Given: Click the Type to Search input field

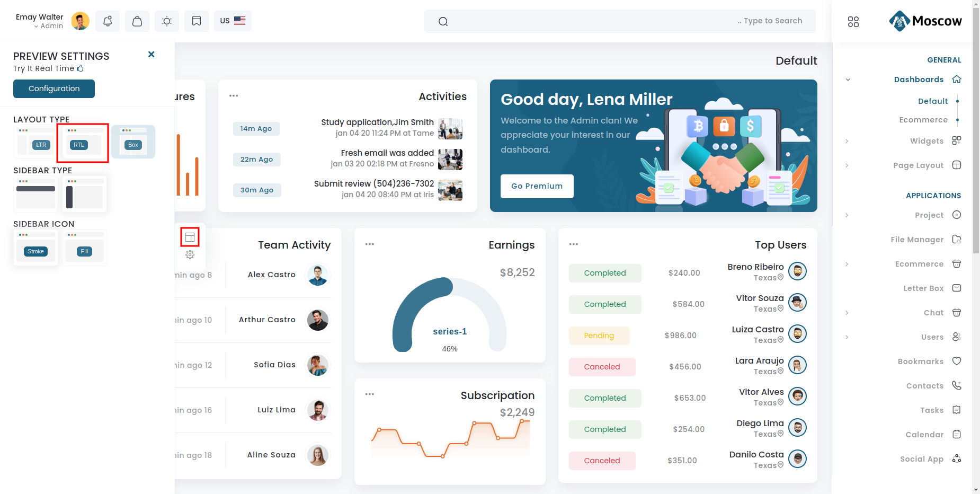Looking at the screenshot, I should 619,21.
